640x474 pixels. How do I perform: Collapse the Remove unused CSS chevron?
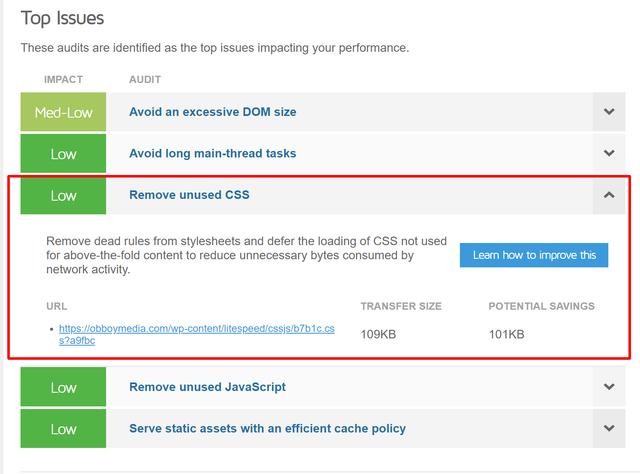609,195
